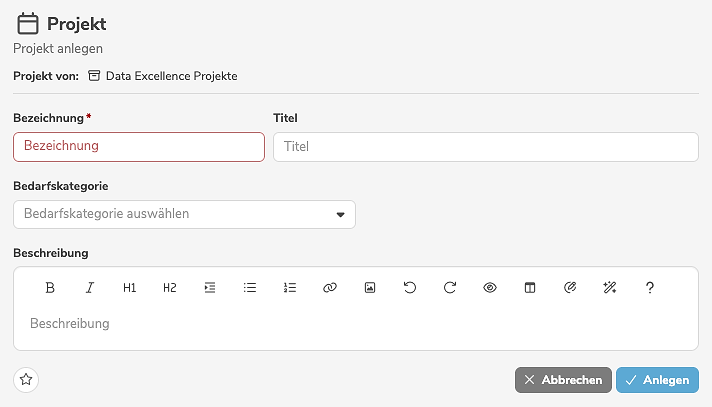Undo the last editor change
Viewport: 712px width, 407px height.
pos(410,288)
